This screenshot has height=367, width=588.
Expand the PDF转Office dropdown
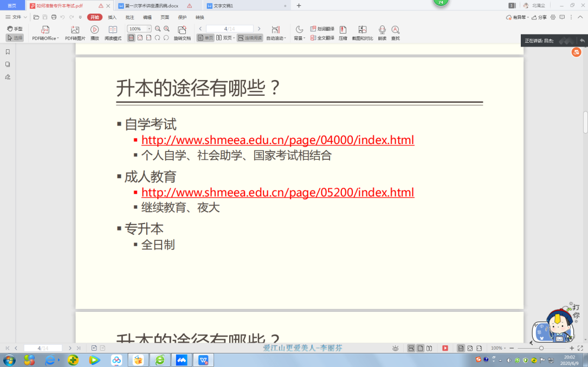(x=46, y=38)
